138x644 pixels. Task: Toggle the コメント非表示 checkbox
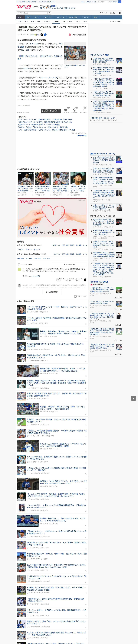[x=75, y=296]
